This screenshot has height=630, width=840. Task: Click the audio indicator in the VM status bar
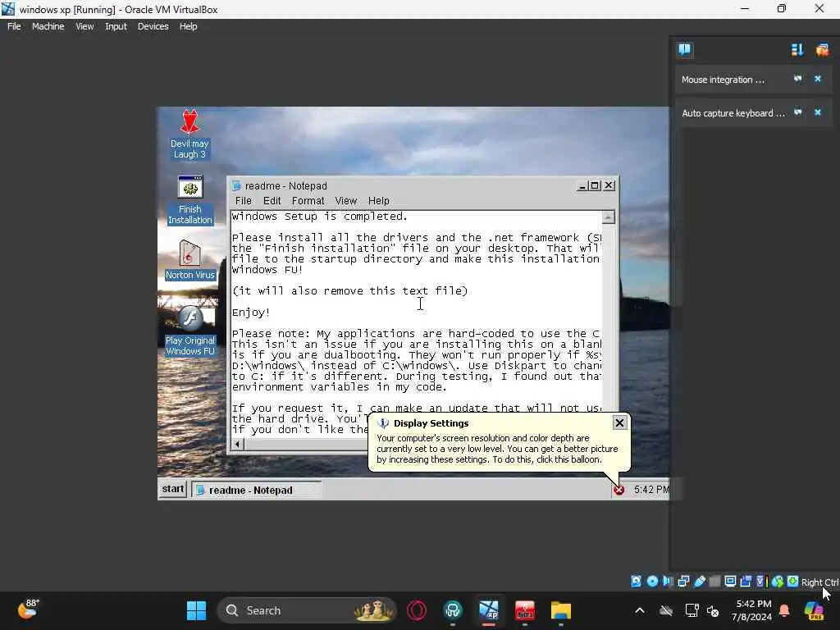(x=668, y=582)
